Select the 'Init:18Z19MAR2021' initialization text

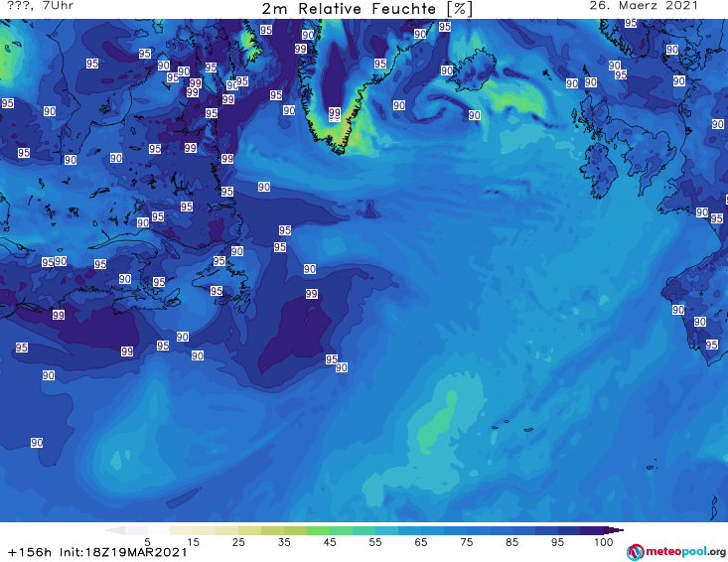[x=123, y=552]
